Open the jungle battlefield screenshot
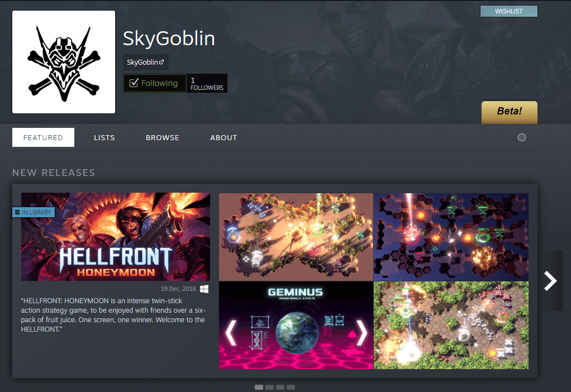The height and width of the screenshot is (392, 571). pyautogui.click(x=451, y=326)
